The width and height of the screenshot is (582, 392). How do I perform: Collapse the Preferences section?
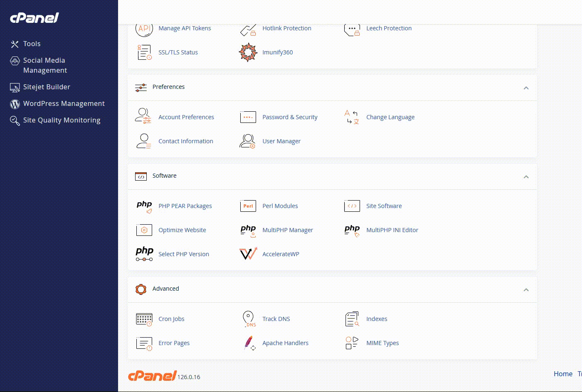pyautogui.click(x=526, y=88)
